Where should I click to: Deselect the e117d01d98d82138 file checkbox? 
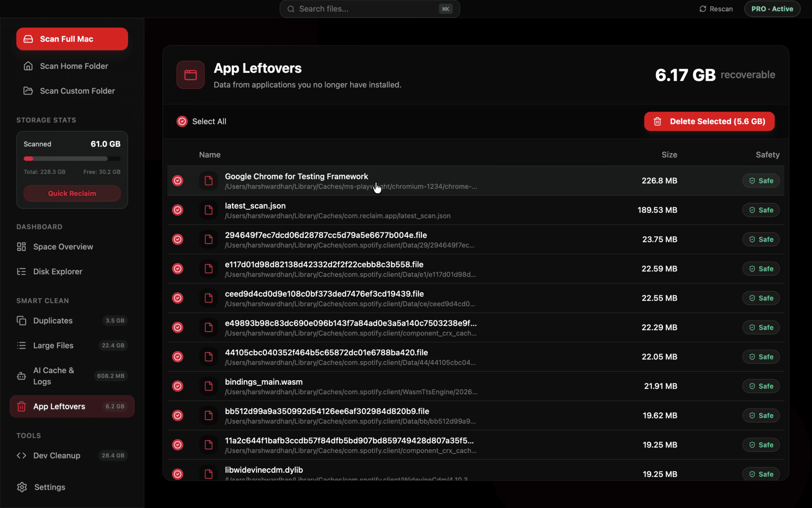[x=178, y=269]
